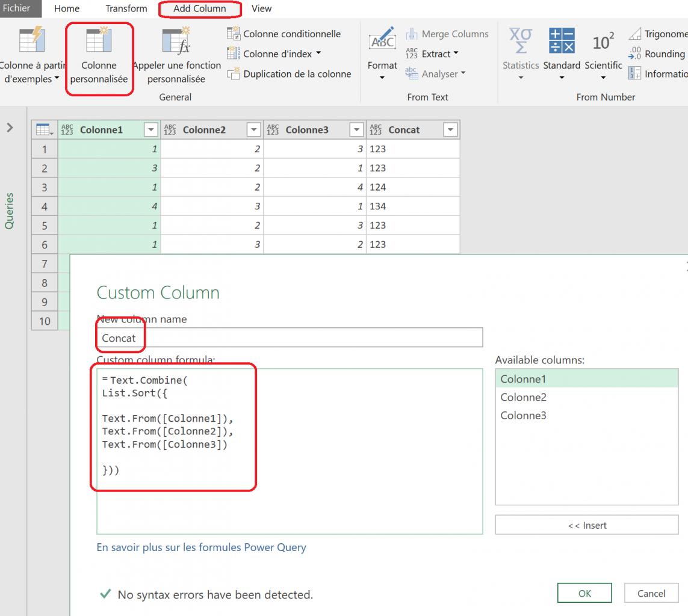Click the Information icon

tap(635, 73)
